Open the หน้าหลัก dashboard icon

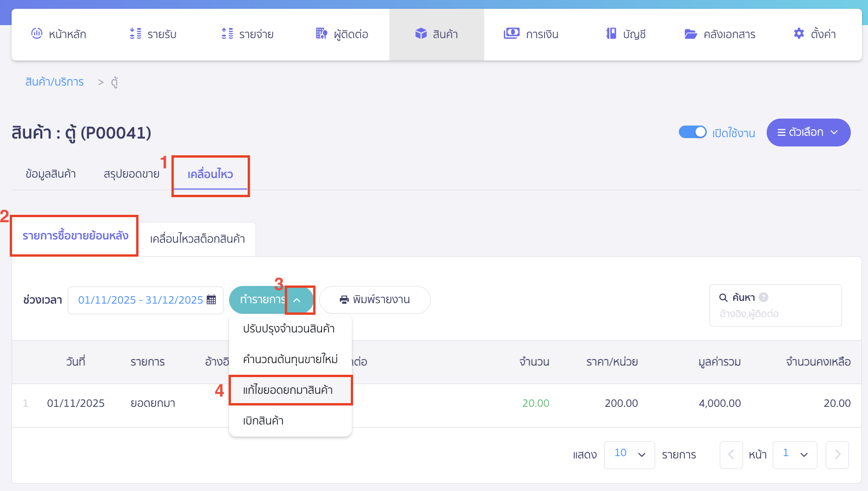point(37,33)
